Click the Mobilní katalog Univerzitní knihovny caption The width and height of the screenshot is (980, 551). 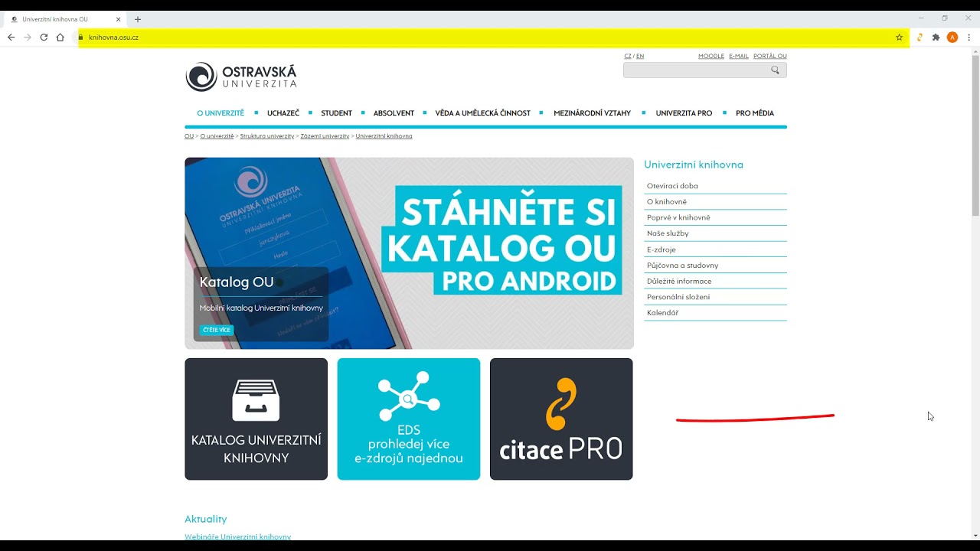pyautogui.click(x=261, y=308)
